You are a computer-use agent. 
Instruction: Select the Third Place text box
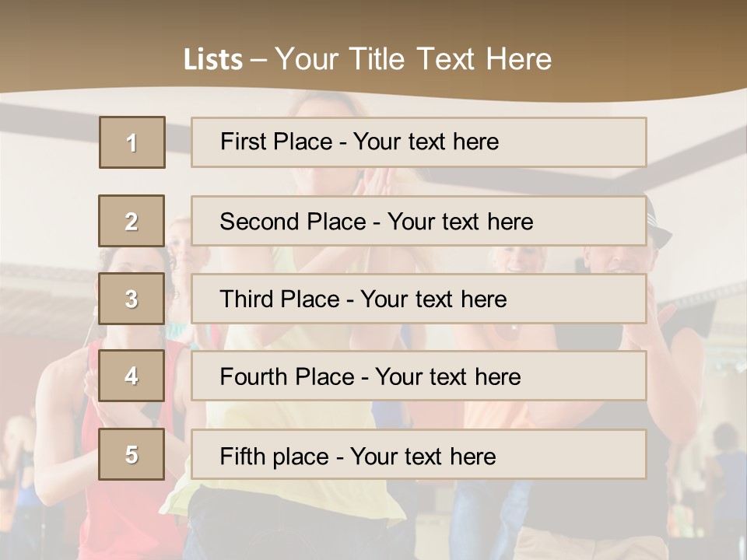419,299
